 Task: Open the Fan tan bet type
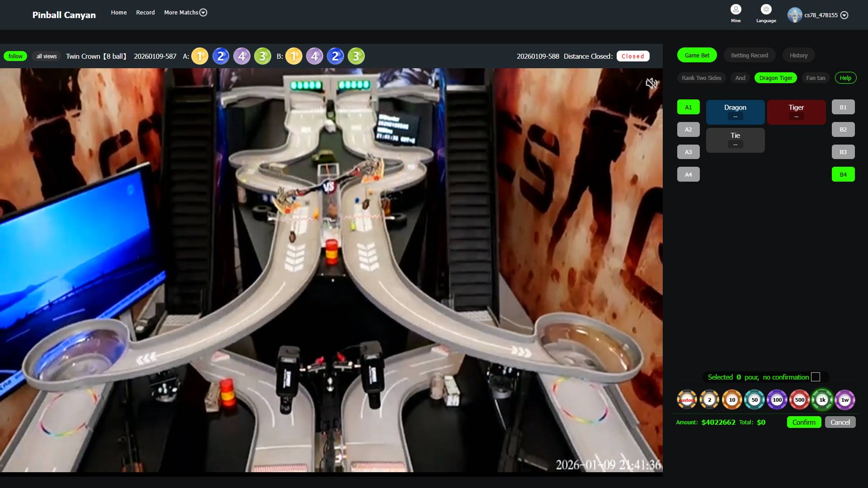tap(815, 78)
